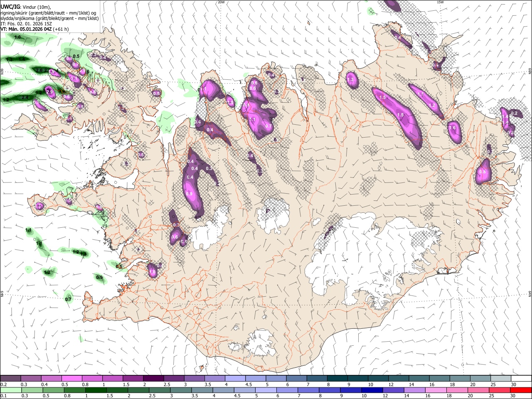
Task: Click the lavender swatch between 4 and 4.5 in upper legend
Action: [x=234, y=378]
